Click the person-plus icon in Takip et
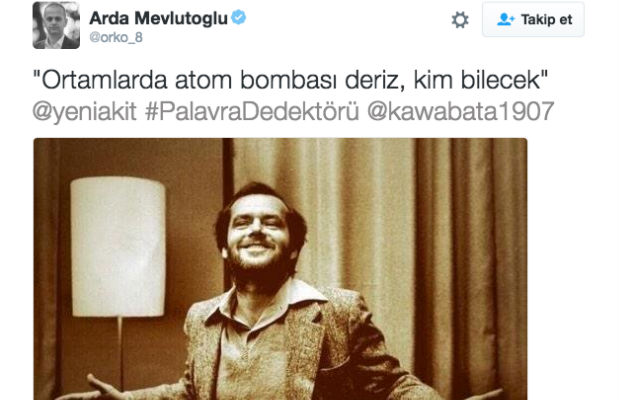The height and width of the screenshot is (400, 620). 506,19
